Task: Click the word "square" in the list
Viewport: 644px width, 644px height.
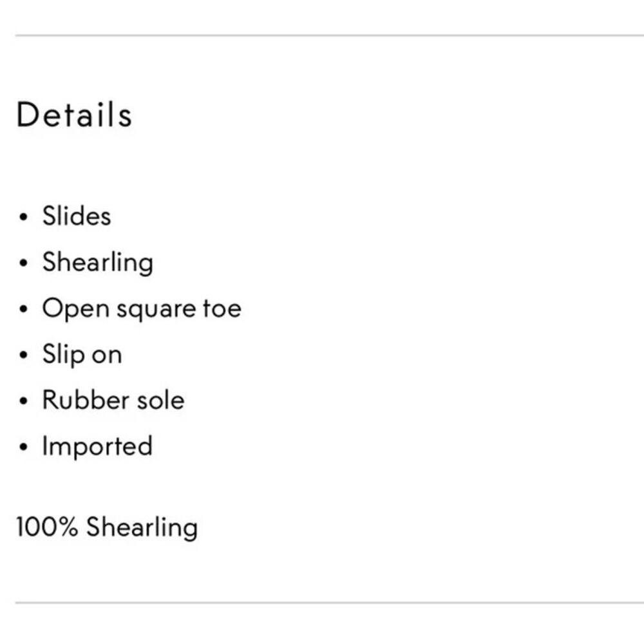Action: point(156,310)
